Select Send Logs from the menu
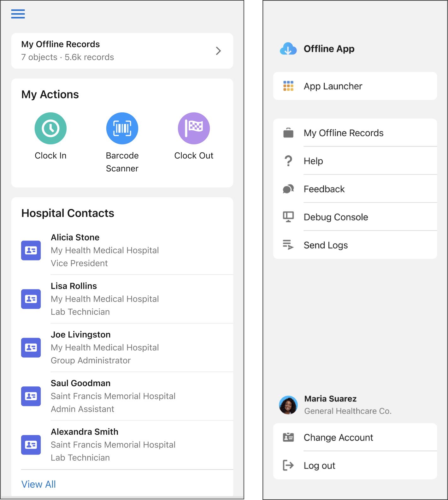This screenshot has width=448, height=500. point(326,245)
